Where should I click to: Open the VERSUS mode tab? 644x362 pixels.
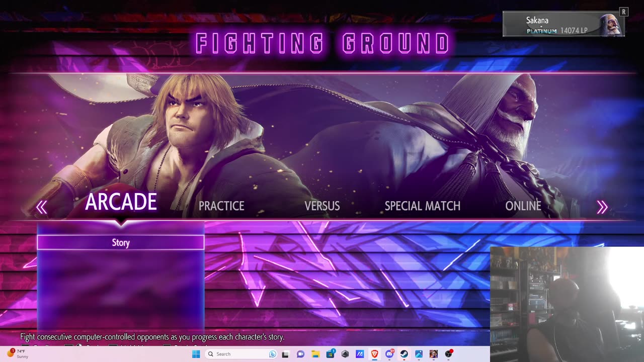coord(322,206)
